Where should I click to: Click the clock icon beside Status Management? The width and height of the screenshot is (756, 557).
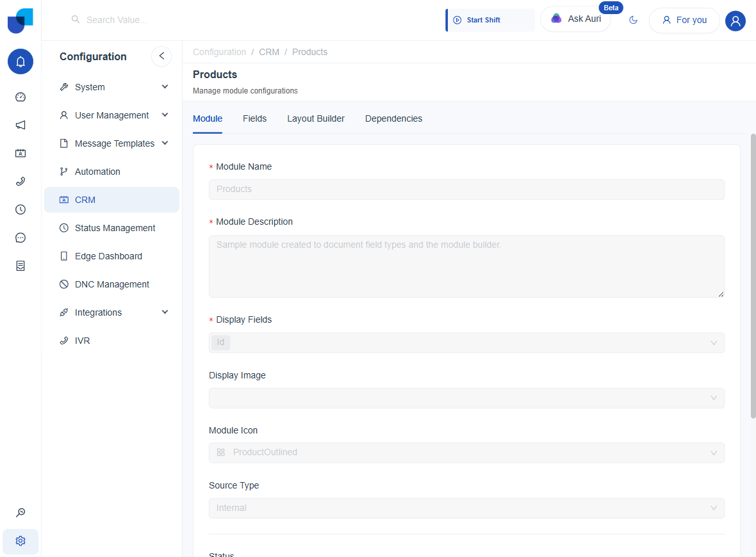point(63,228)
